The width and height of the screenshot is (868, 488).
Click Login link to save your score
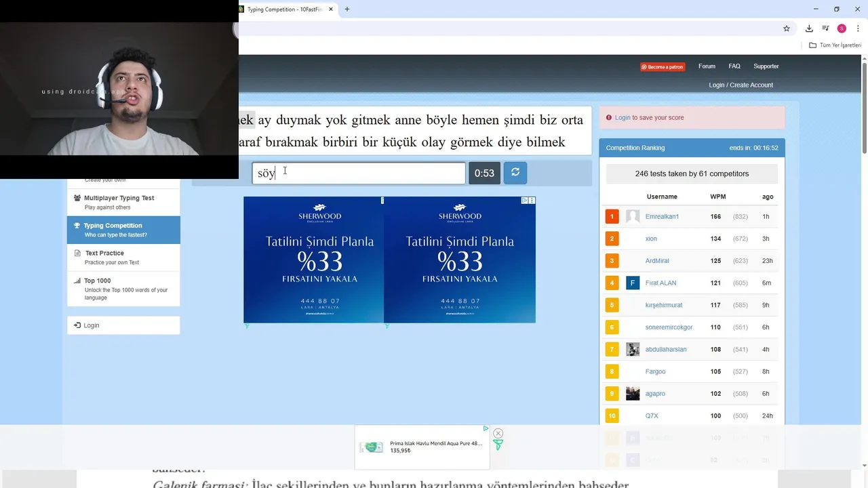[x=623, y=117]
